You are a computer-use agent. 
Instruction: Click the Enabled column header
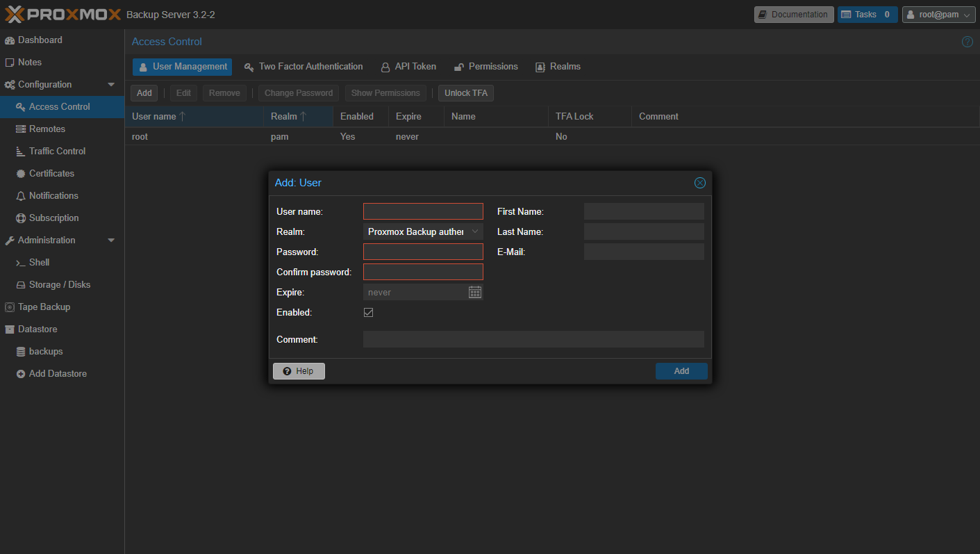click(x=360, y=117)
